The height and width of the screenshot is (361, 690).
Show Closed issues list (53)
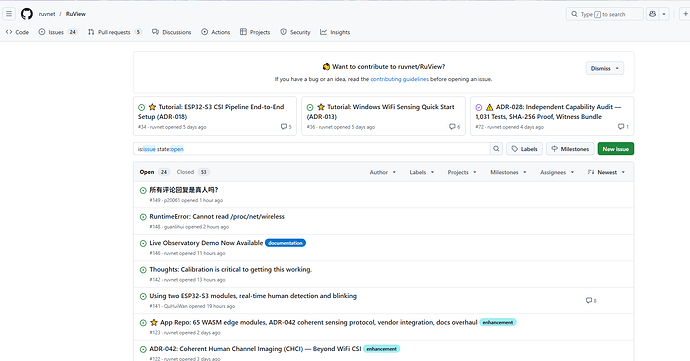(193, 172)
